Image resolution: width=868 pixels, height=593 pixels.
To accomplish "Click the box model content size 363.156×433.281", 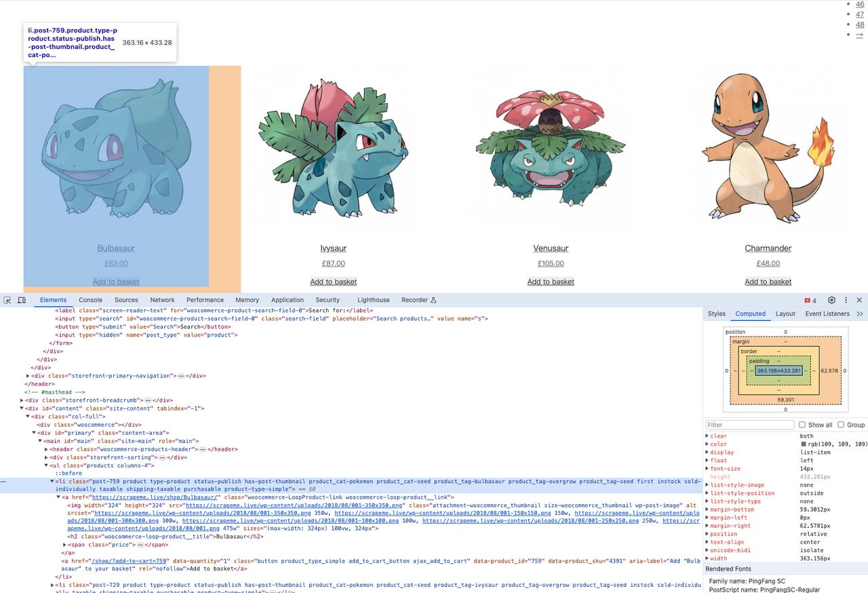I will pos(778,371).
